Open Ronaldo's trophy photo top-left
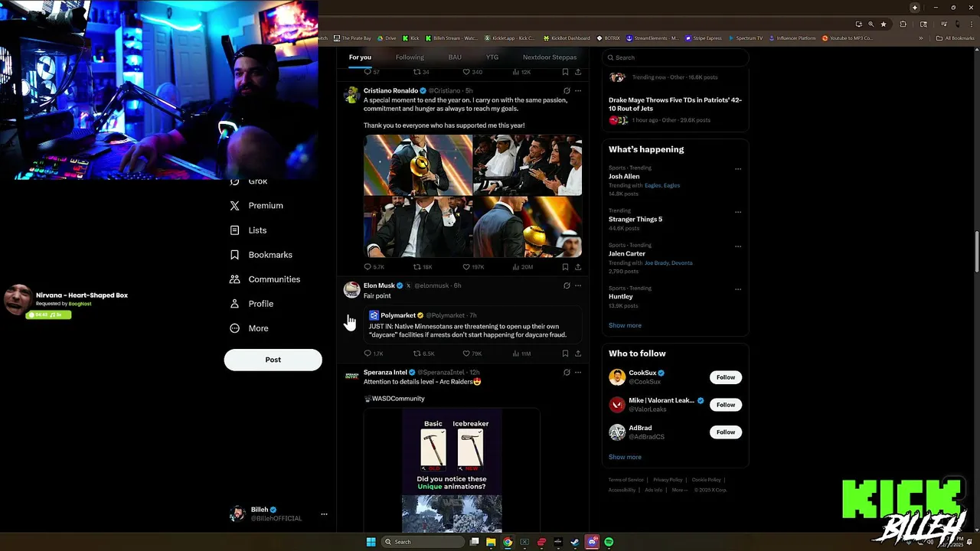The height and width of the screenshot is (551, 980). [x=418, y=165]
